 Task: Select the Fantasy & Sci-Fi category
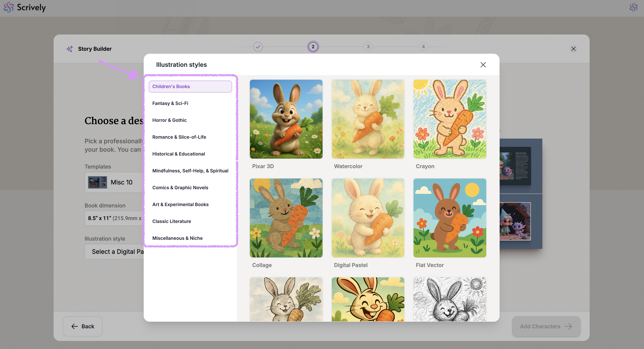pyautogui.click(x=170, y=103)
